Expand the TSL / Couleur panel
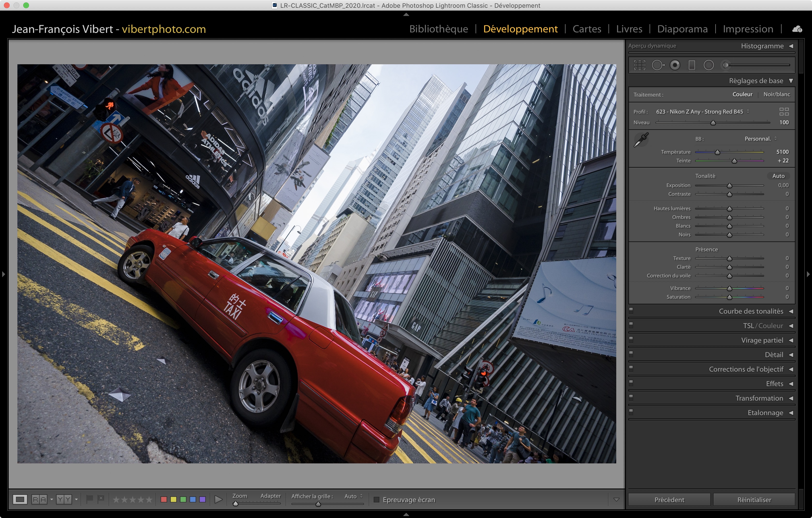The image size is (812, 518). [791, 326]
